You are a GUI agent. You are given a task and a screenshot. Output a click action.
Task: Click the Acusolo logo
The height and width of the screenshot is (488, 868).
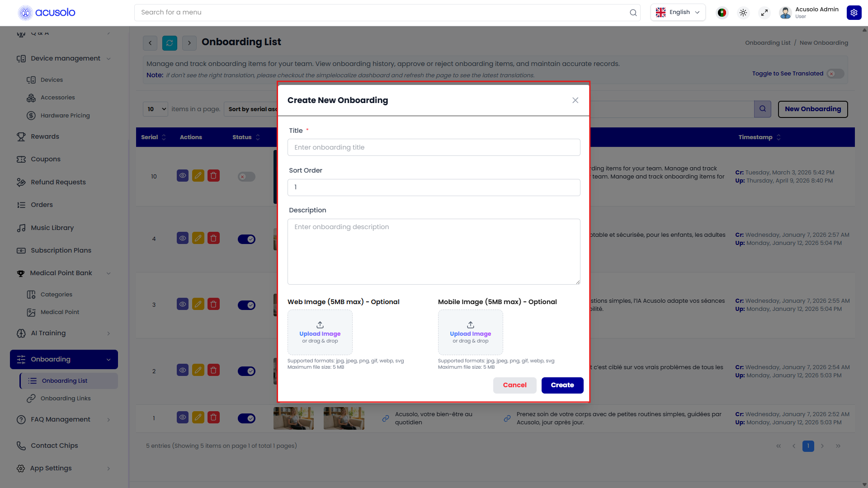pyautogui.click(x=47, y=13)
